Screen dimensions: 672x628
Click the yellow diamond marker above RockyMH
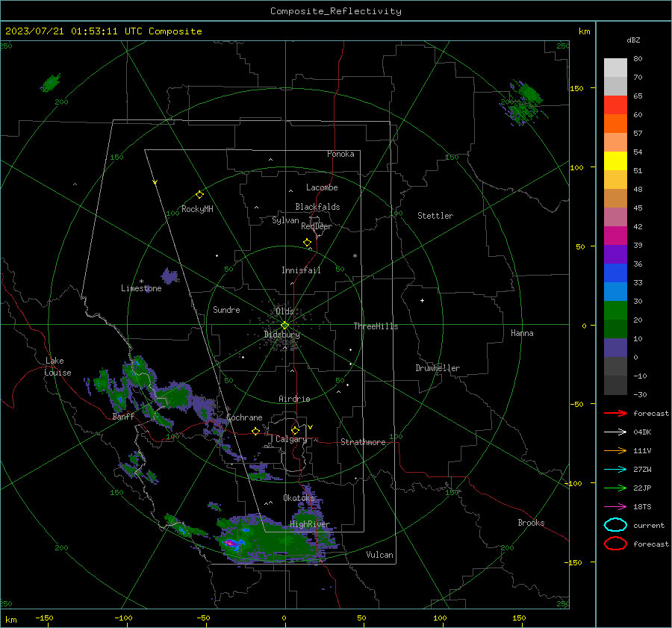(199, 195)
